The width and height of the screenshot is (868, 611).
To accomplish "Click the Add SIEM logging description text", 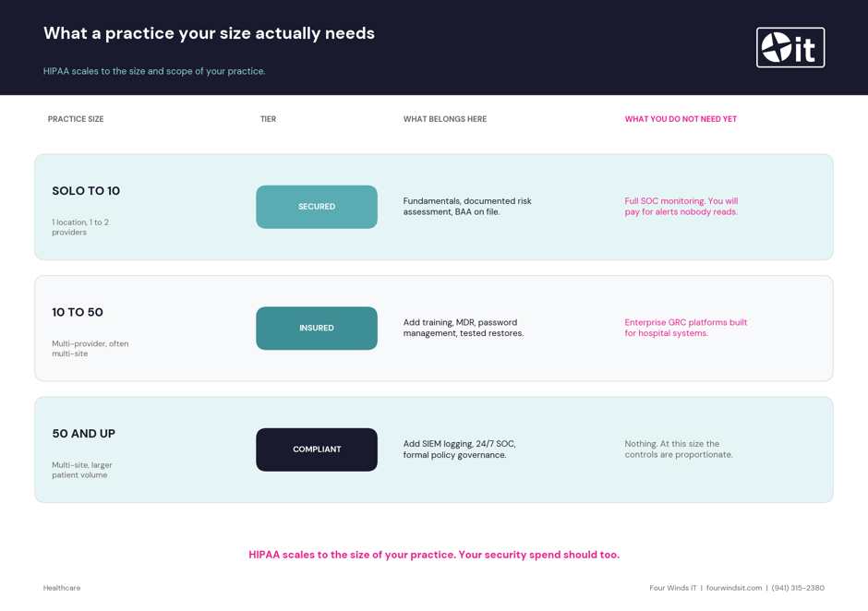I will point(460,449).
